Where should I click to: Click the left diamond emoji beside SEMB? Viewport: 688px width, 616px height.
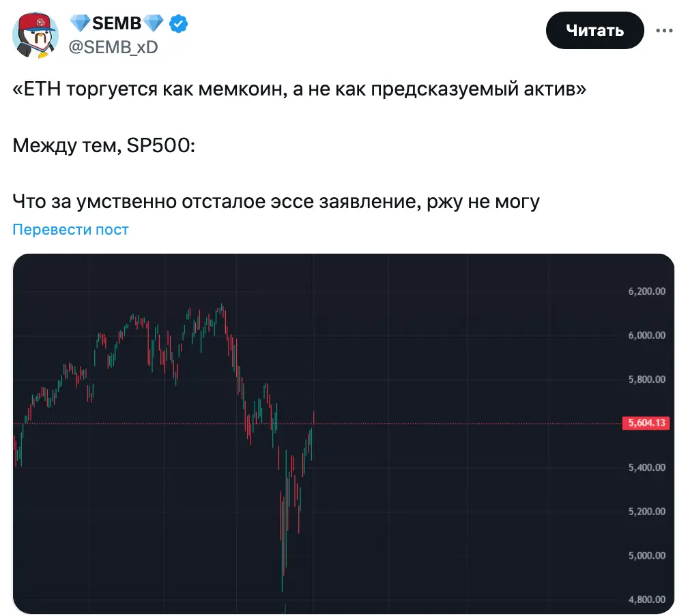80,23
